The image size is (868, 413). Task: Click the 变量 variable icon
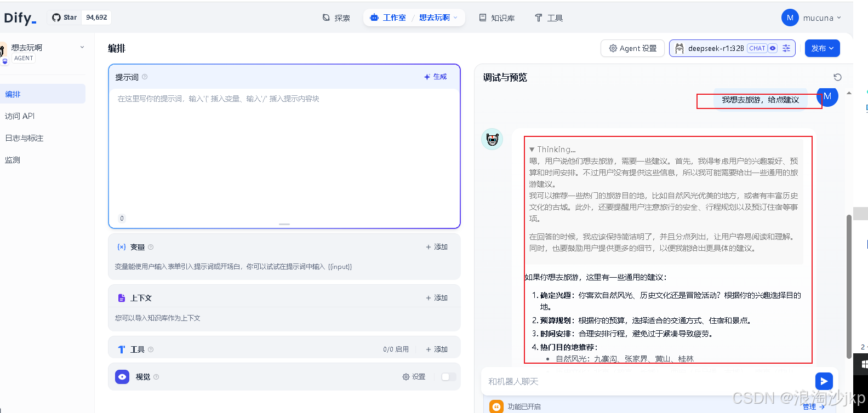(122, 247)
